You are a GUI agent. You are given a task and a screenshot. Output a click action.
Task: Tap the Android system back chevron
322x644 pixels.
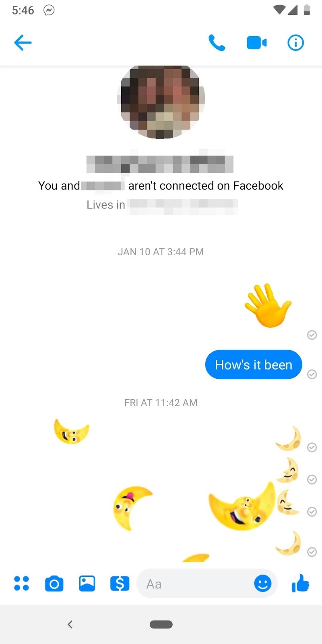pyautogui.click(x=70, y=624)
